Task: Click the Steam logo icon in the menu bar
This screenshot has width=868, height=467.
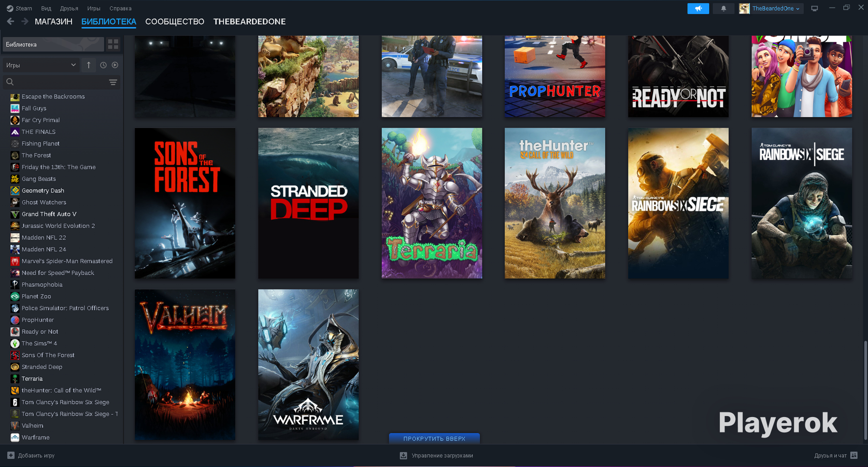Action: (x=10, y=8)
